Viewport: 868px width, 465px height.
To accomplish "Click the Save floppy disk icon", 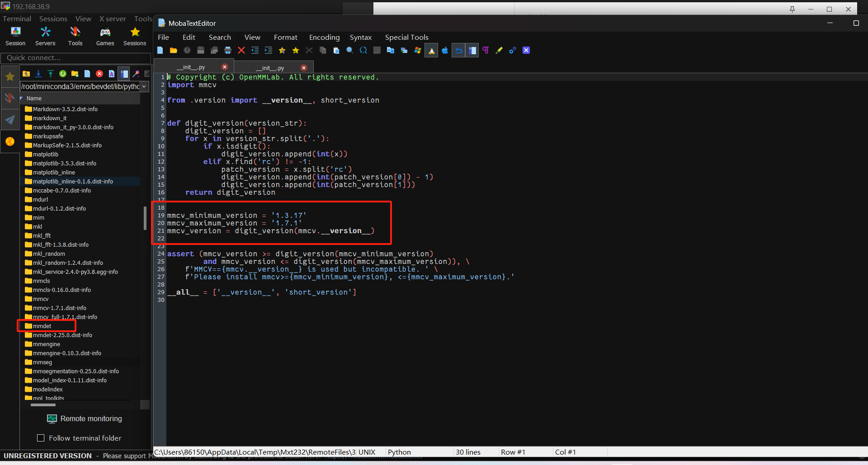I will click(201, 50).
